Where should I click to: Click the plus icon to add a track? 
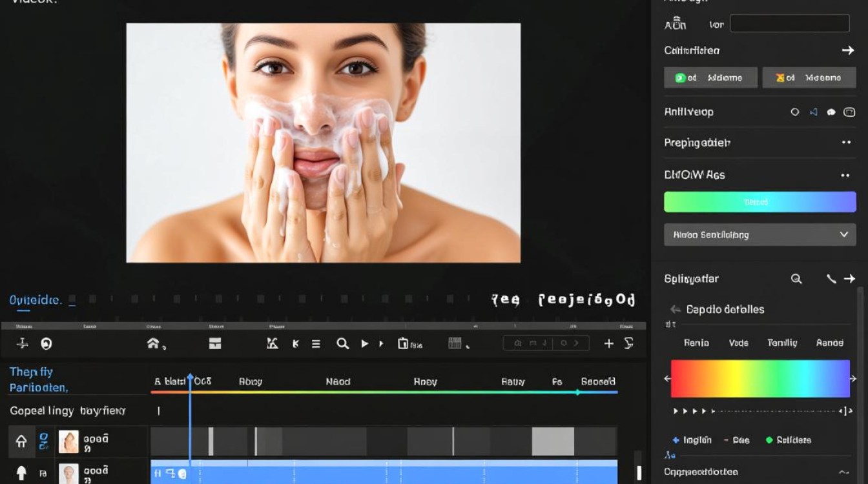(x=608, y=344)
